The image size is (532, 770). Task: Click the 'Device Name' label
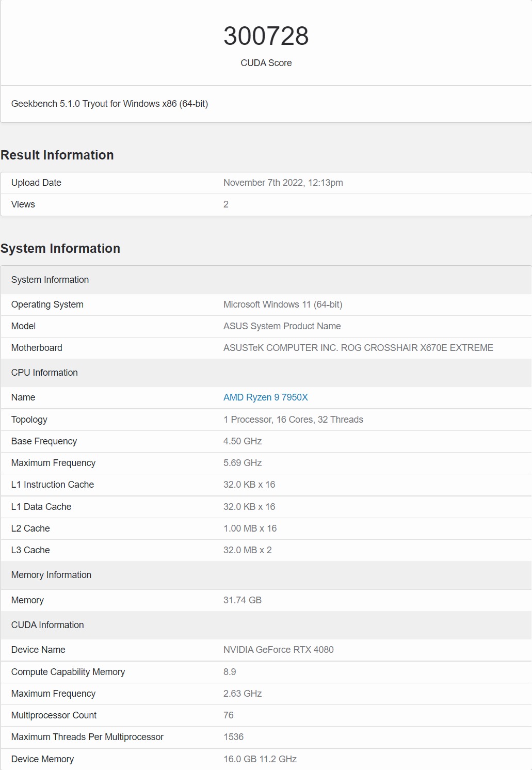38,650
